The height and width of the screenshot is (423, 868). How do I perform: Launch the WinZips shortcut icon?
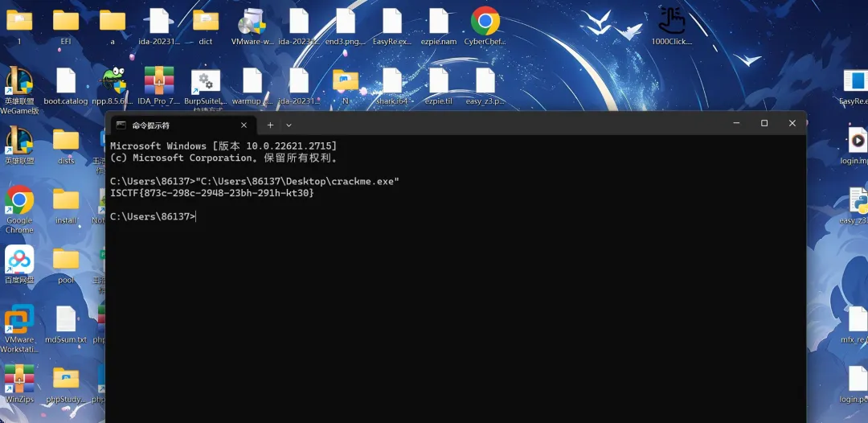click(18, 380)
